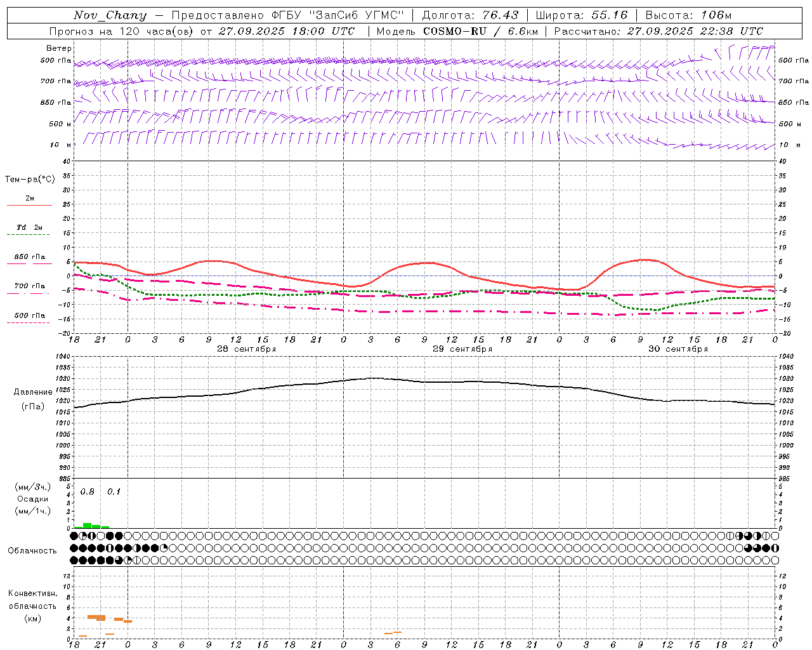Click the orange convective bar on 29 сентября
This screenshot has width=812, height=650.
point(393,633)
